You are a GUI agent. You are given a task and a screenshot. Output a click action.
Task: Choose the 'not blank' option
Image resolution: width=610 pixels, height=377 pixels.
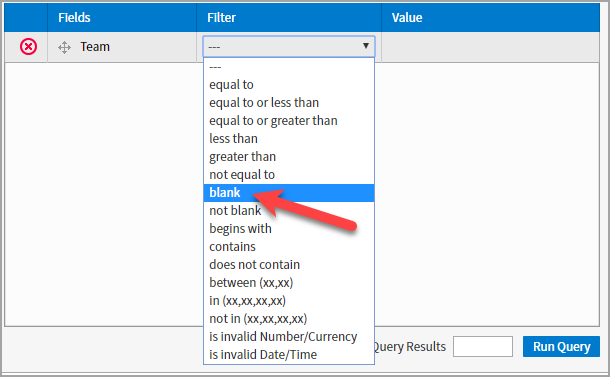coord(289,210)
